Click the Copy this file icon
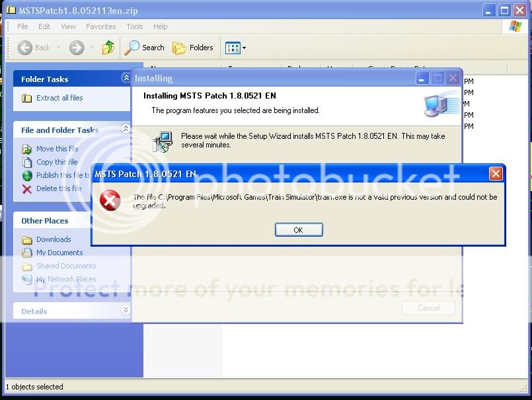Screen dimensions: 532x400 (27, 162)
